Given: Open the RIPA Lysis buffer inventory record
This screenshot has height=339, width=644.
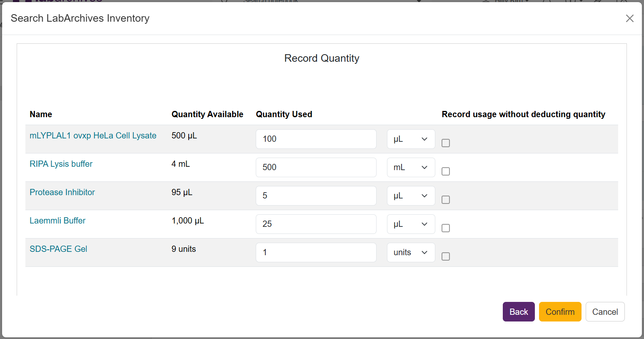Looking at the screenshot, I should coord(61,164).
